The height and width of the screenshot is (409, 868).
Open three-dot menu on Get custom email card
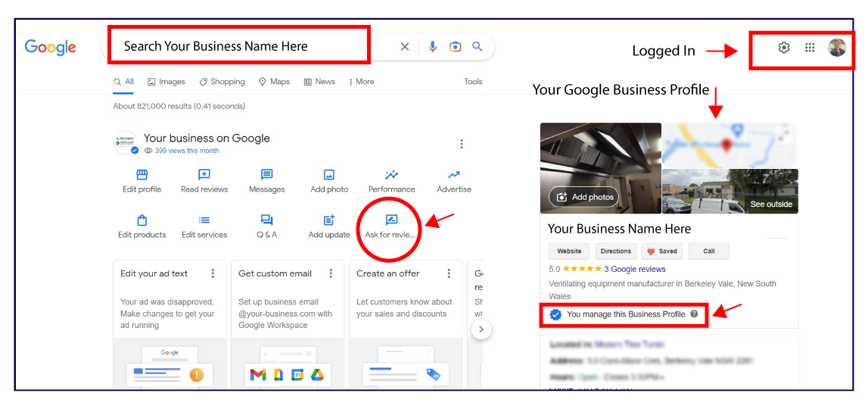pos(331,273)
